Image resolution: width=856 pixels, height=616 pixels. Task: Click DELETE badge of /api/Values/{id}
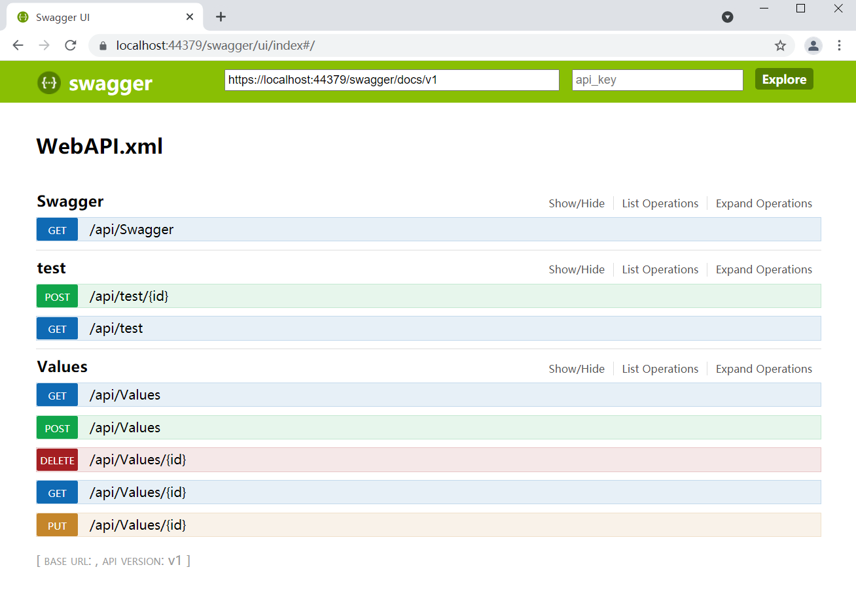58,460
